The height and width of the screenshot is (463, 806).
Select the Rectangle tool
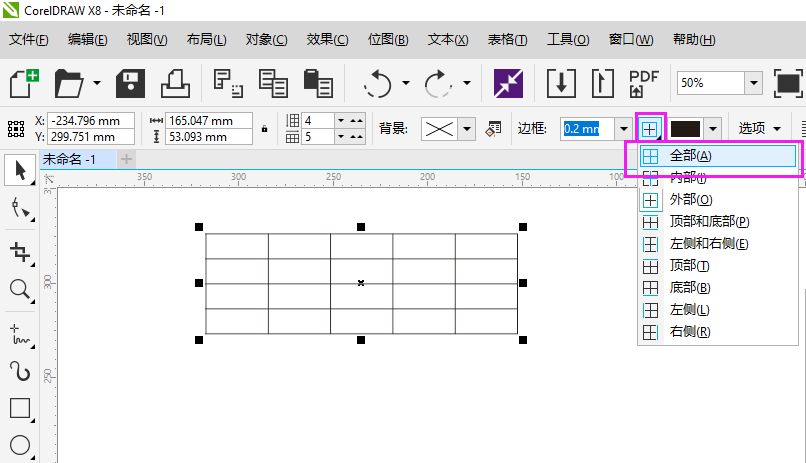coord(19,408)
